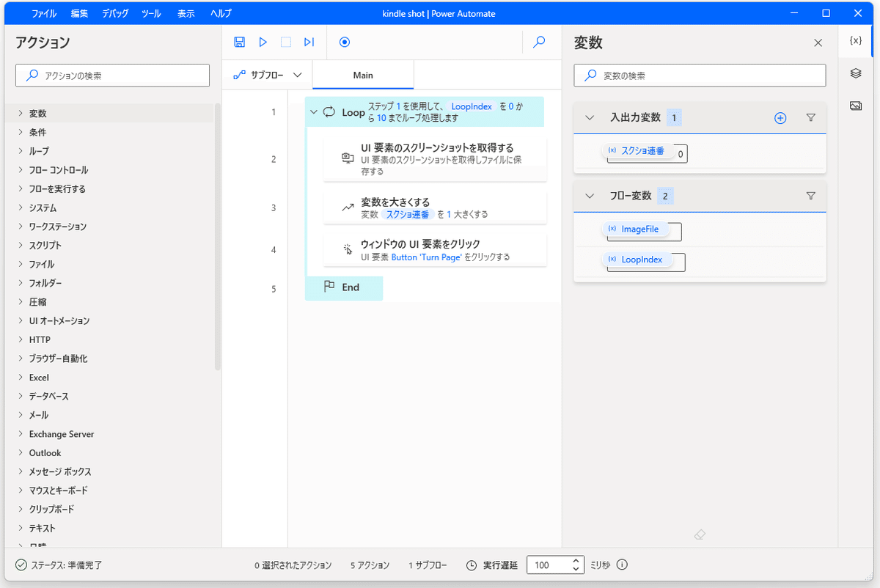Collapse the フロー変数 section
880x588 pixels.
(590, 196)
